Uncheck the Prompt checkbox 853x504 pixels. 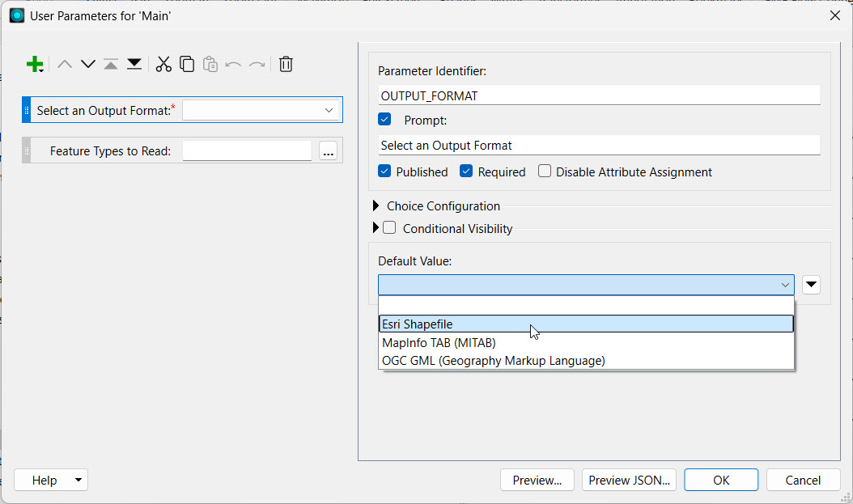[x=385, y=120]
